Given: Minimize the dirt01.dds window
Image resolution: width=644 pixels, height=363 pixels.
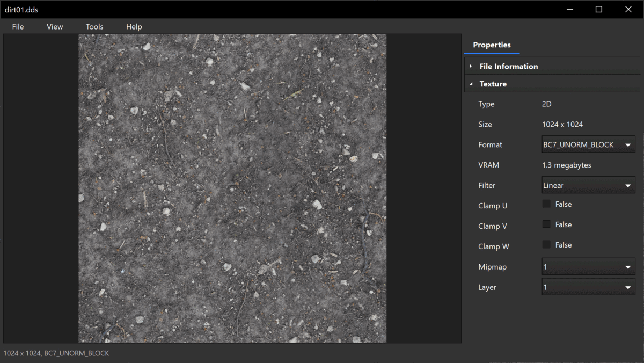Looking at the screenshot, I should point(569,9).
